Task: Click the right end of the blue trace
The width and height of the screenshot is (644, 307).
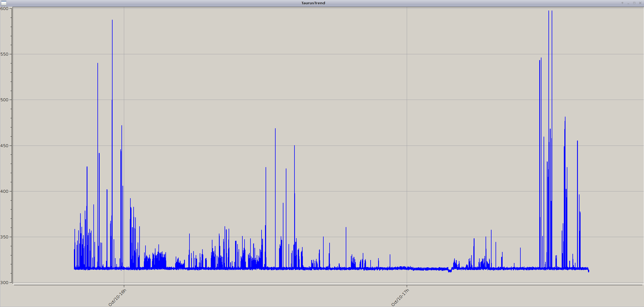Action: tap(588, 271)
